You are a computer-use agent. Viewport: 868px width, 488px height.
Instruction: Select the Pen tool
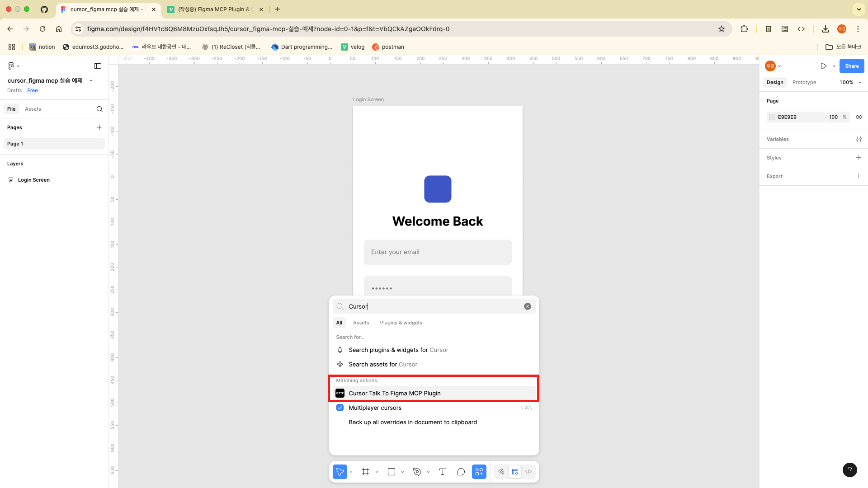point(417,472)
